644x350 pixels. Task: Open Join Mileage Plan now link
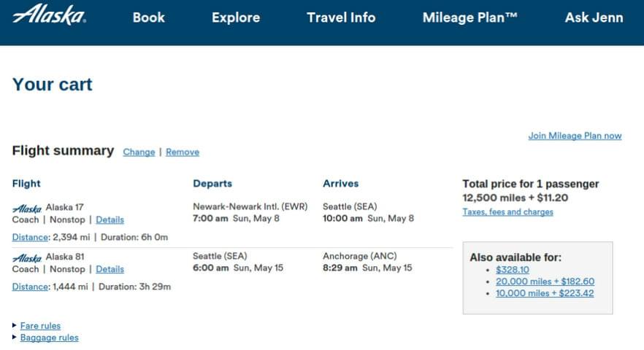[x=575, y=136]
